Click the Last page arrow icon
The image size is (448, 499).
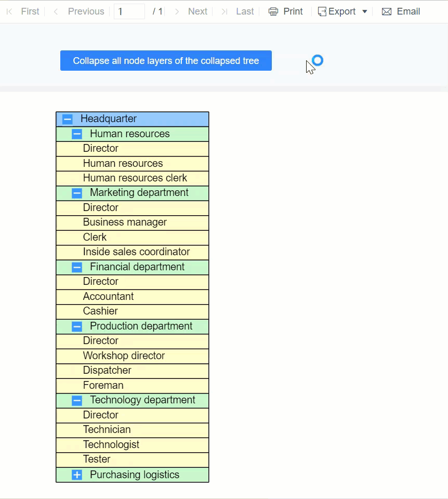pos(225,12)
